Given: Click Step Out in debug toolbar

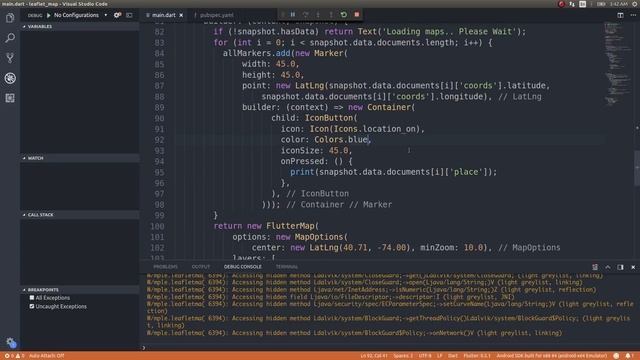Looking at the screenshot, I should (x=331, y=15).
